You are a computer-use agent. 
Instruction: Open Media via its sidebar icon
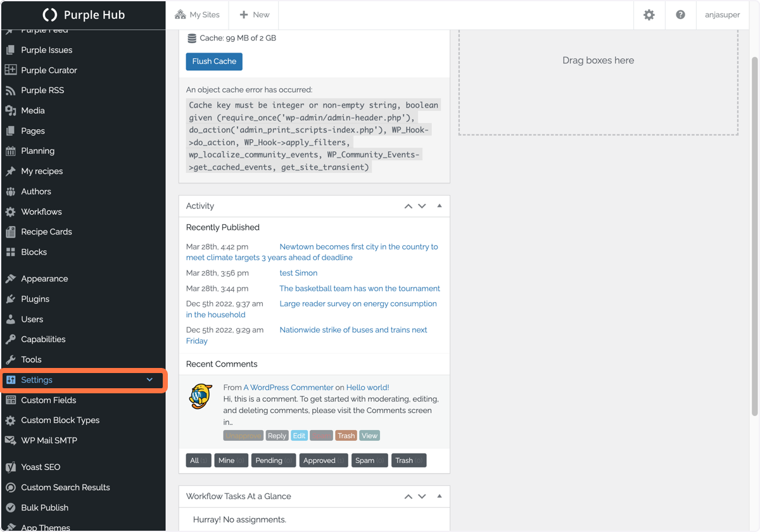coord(10,111)
